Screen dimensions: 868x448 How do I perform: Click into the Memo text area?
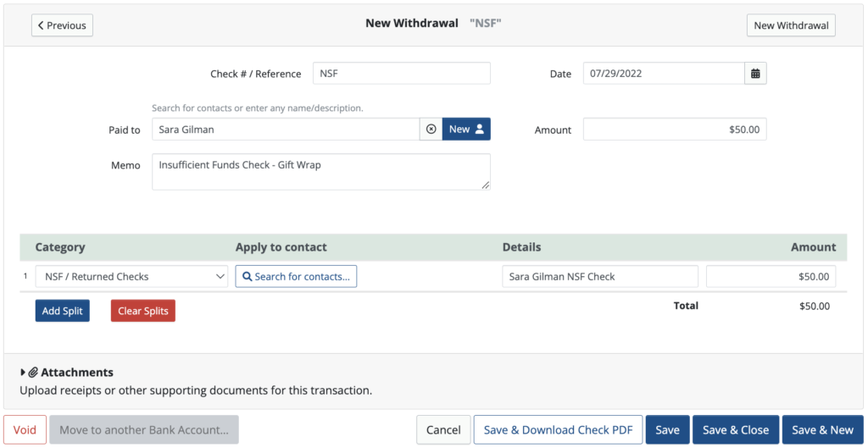point(320,172)
